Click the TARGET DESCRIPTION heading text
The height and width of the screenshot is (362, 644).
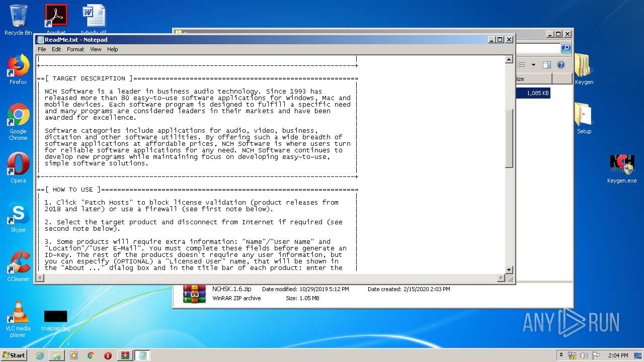(89, 78)
